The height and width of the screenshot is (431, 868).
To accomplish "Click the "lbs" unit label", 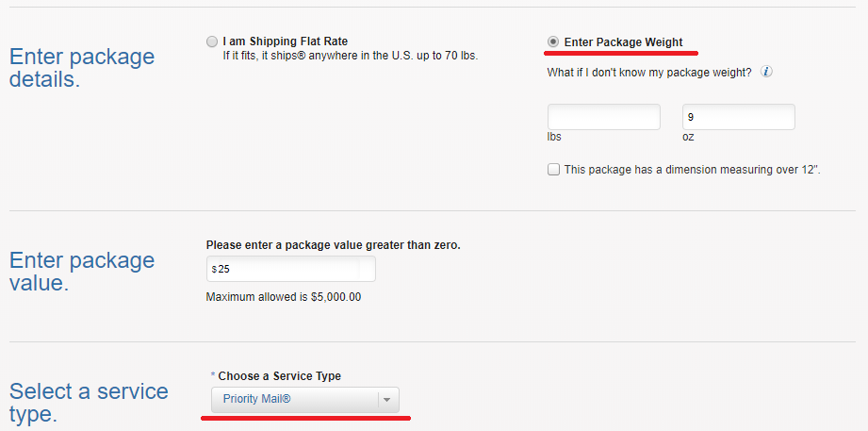I will click(554, 137).
